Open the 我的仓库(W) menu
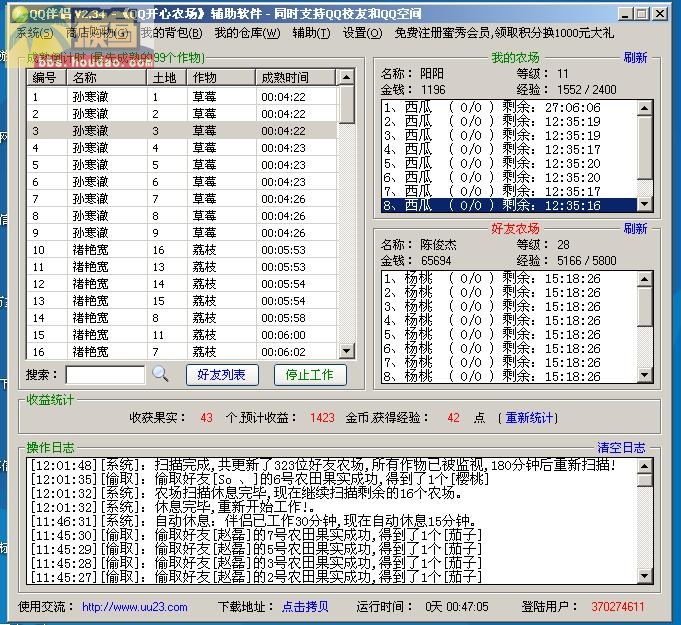Screen dimensions: 681x625 point(248,33)
